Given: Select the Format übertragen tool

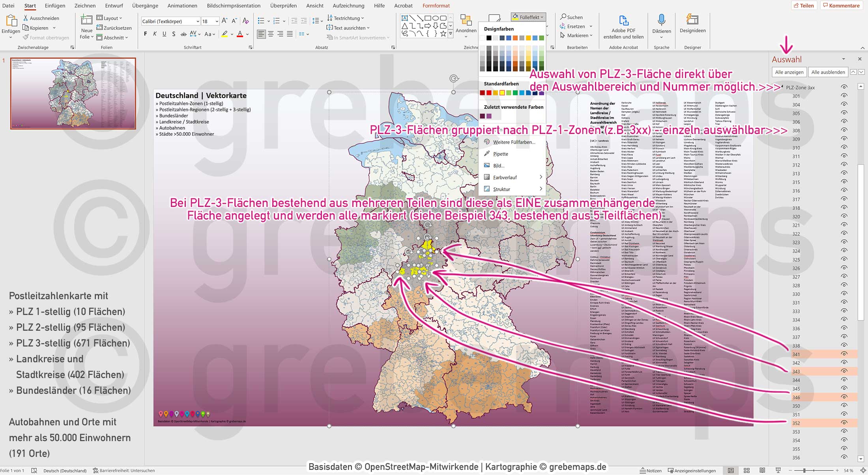Looking at the screenshot, I should (47, 37).
